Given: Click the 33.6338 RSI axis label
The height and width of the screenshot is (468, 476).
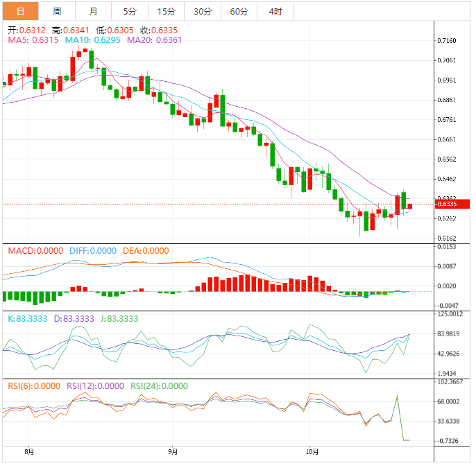Looking at the screenshot, I should [x=448, y=421].
